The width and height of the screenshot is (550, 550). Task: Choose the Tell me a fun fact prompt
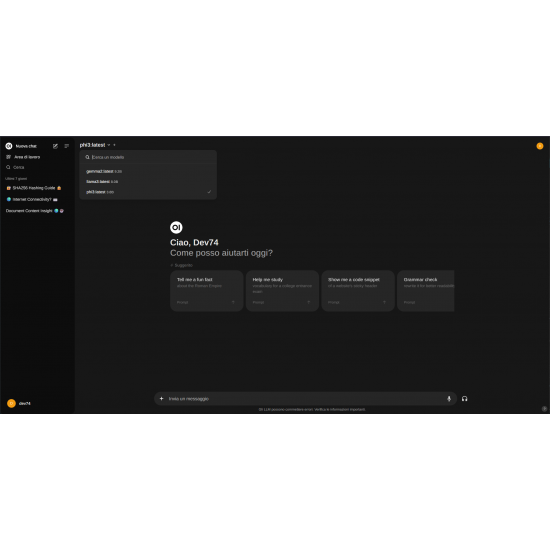pos(207,291)
